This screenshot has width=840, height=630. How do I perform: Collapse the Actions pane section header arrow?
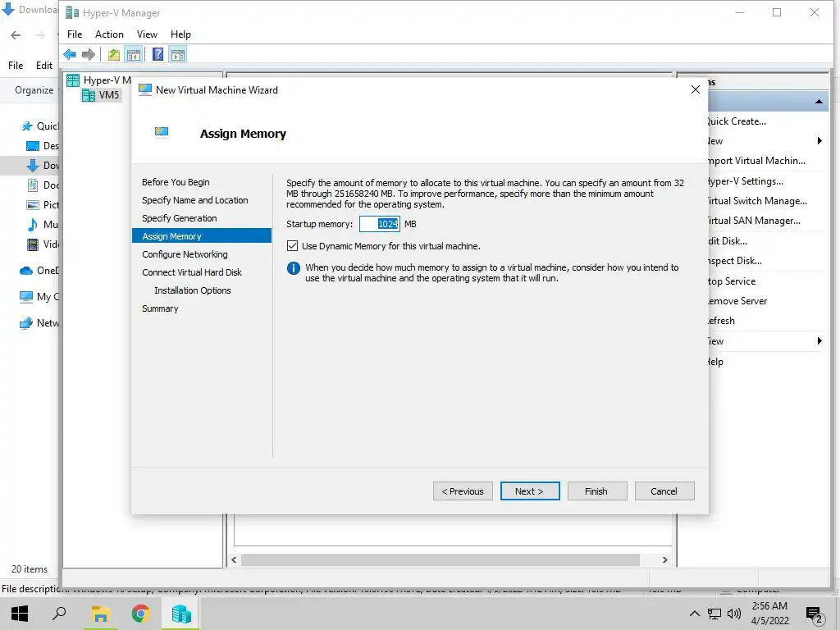click(x=819, y=101)
